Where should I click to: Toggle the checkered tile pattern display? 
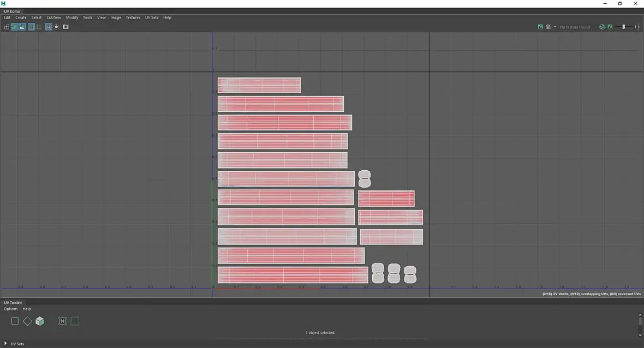(548, 27)
